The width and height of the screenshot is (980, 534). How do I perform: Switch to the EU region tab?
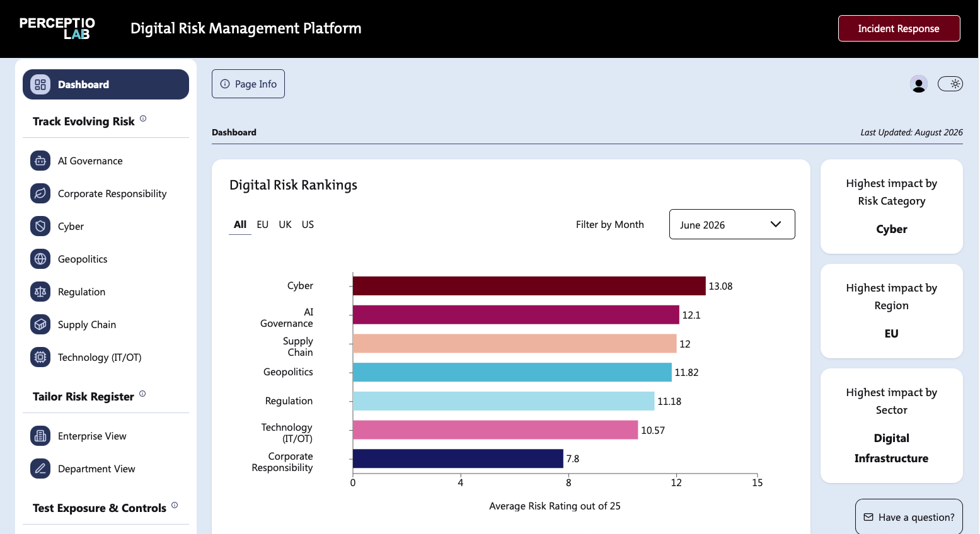[263, 225]
